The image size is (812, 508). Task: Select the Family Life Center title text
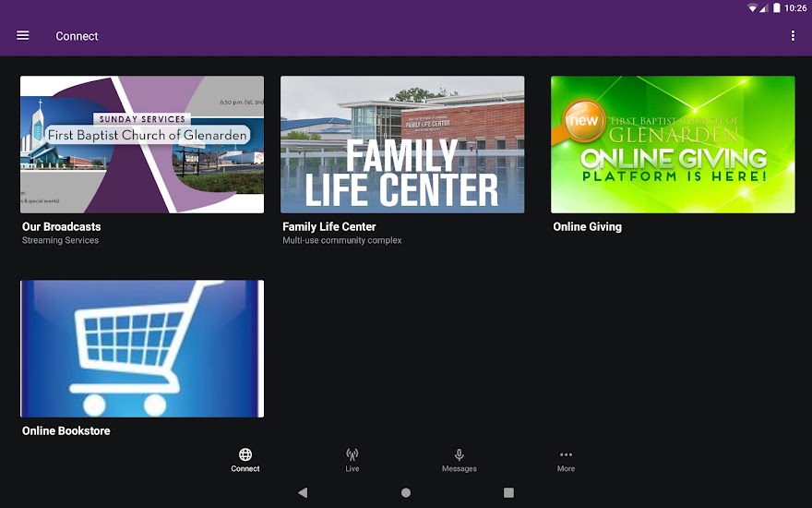point(329,226)
